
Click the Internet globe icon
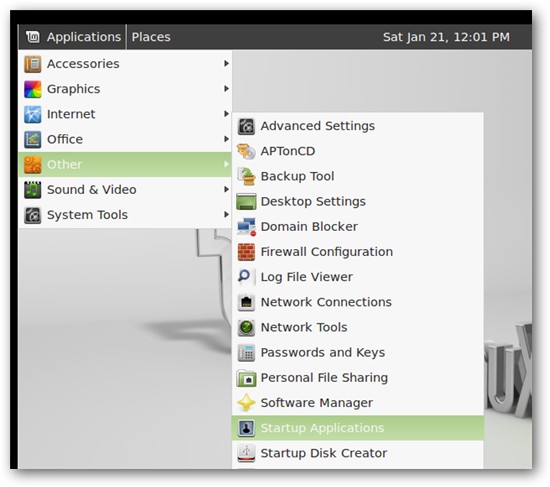[x=33, y=114]
